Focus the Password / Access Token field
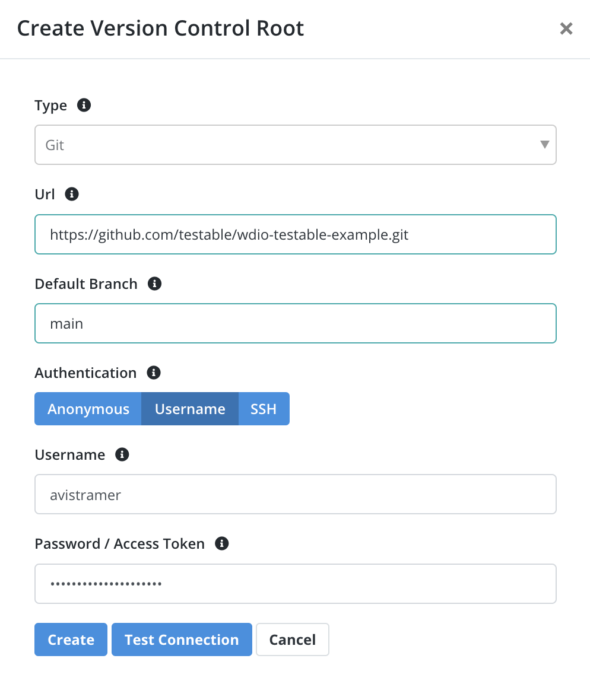590x700 pixels. pos(295,584)
